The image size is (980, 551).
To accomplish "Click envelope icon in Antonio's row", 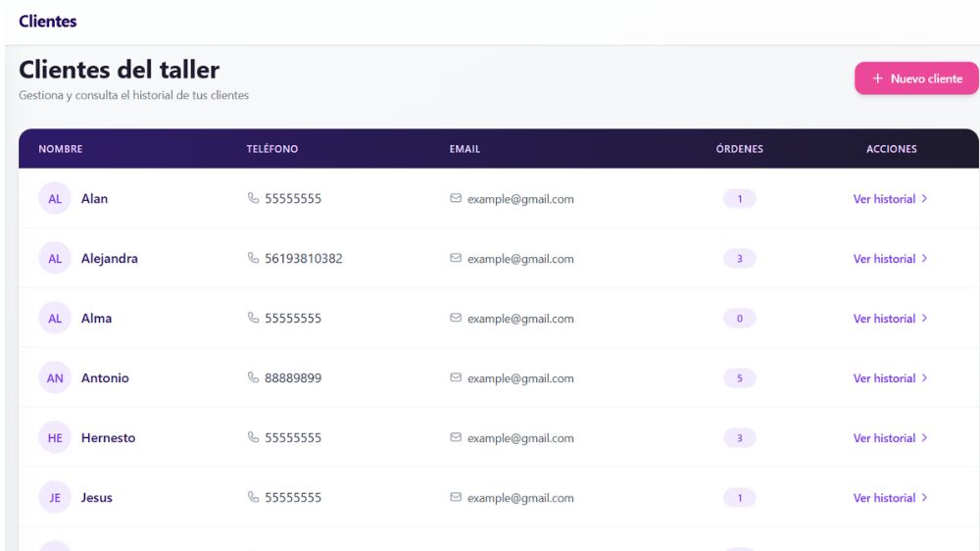I will coord(456,377).
